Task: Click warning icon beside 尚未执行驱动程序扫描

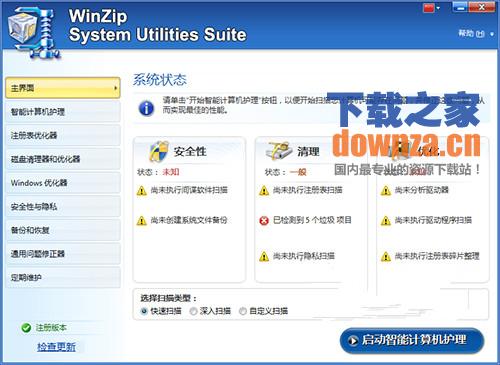Action: 386,221
